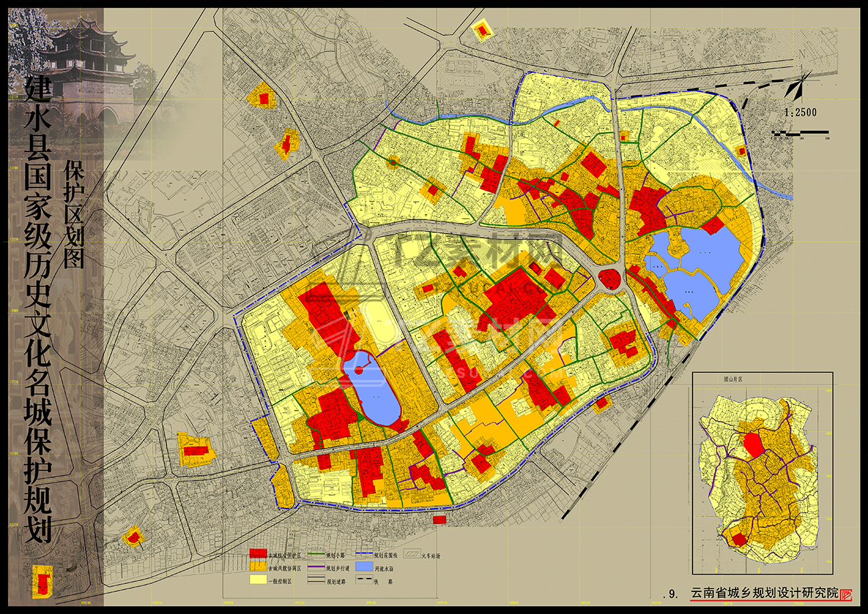Click the legend label 规划范围线
868x614 pixels.
pos(386,555)
